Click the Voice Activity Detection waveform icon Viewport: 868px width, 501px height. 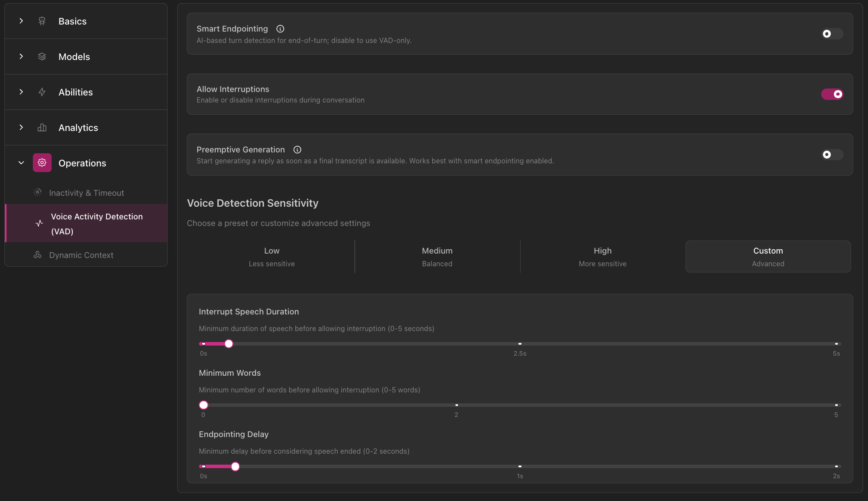(x=39, y=223)
